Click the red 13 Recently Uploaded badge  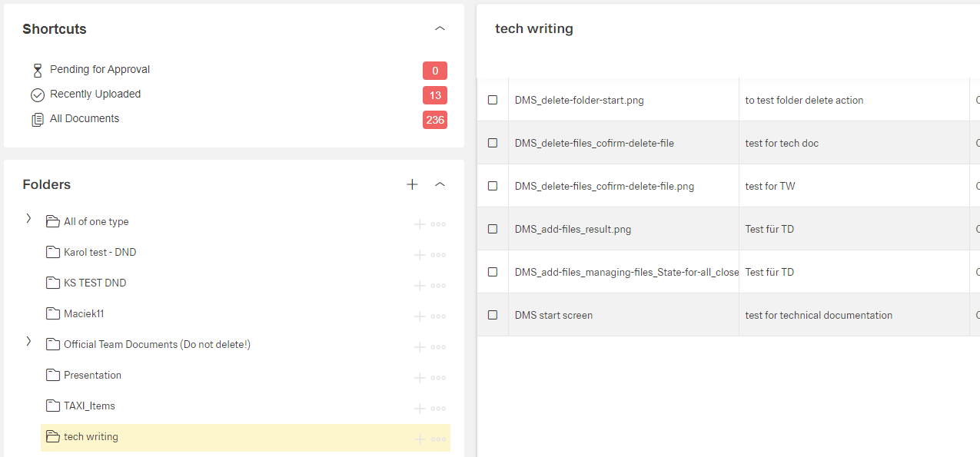point(434,95)
